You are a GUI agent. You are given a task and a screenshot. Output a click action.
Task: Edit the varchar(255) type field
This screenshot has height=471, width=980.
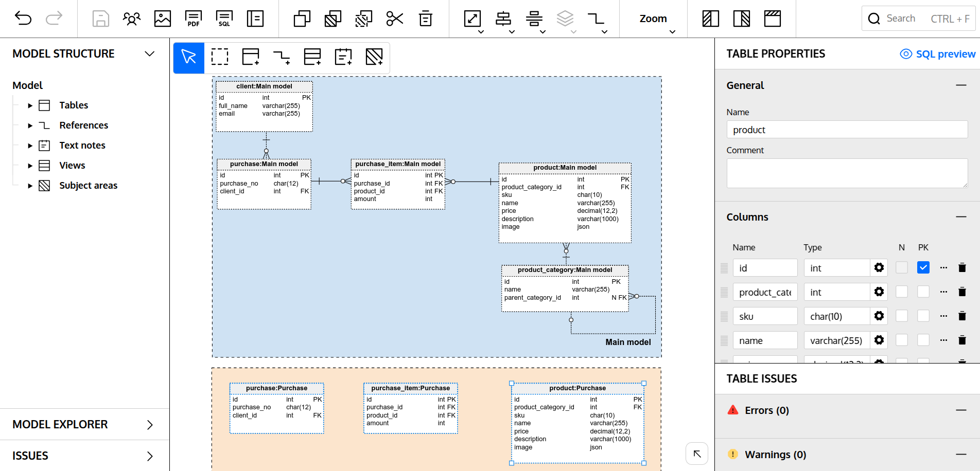[x=837, y=340]
